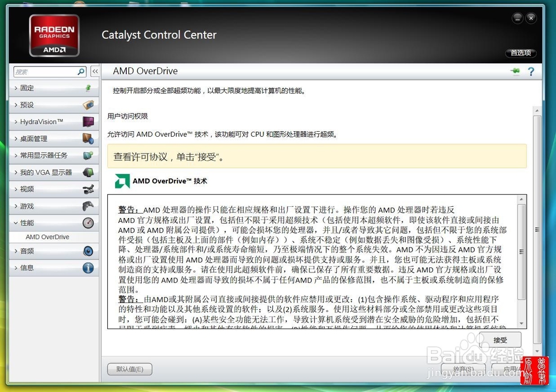Expand the 游戏 sidebar section
Screen dimensions: 556x392
(53, 206)
